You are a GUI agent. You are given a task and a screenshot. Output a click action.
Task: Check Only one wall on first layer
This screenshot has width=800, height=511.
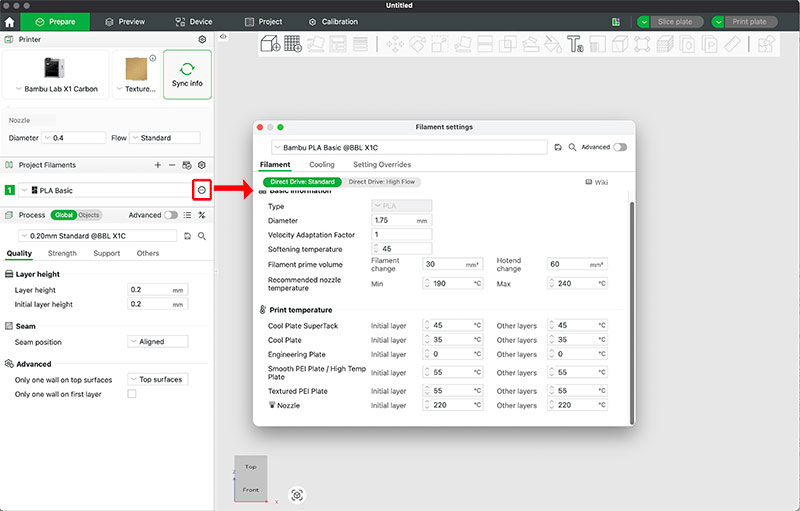click(132, 394)
